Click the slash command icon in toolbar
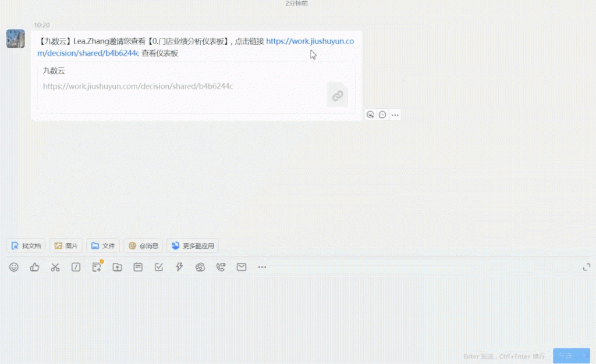Screen dimensions: 596x364 pyautogui.click(x=76, y=267)
